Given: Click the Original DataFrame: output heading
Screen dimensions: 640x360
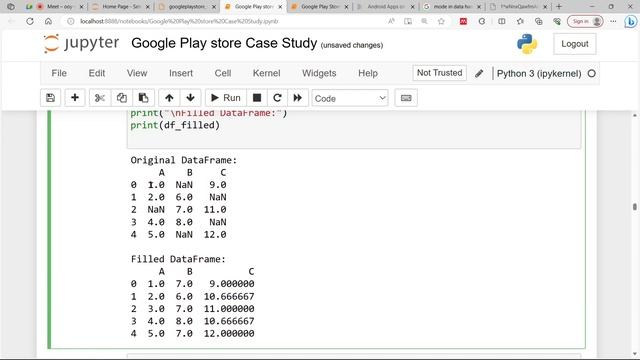Looking at the screenshot, I should click(x=184, y=160).
